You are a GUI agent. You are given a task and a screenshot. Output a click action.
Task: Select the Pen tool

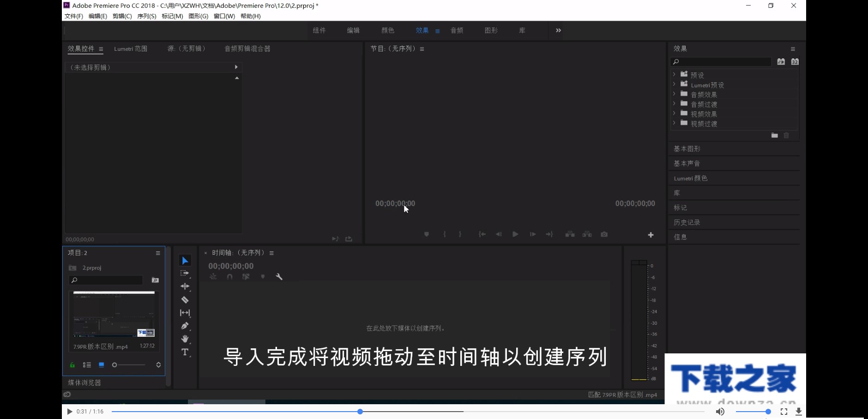point(185,326)
